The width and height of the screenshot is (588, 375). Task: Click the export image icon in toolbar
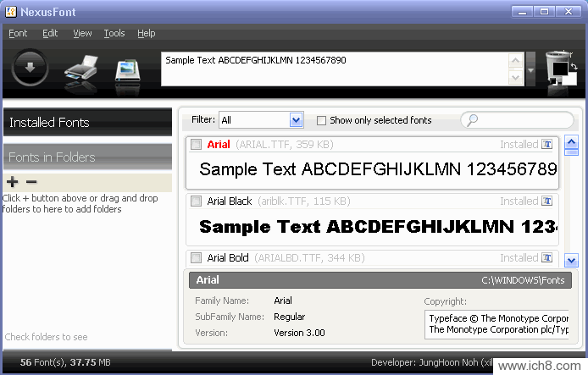click(x=127, y=69)
